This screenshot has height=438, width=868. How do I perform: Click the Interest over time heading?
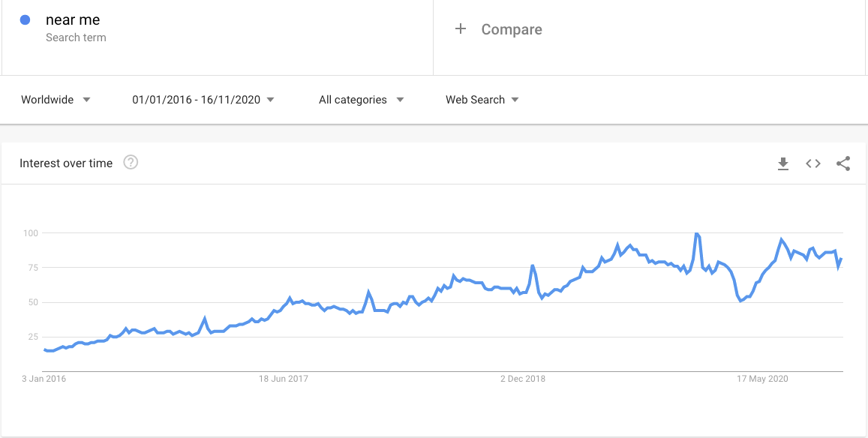(x=66, y=163)
